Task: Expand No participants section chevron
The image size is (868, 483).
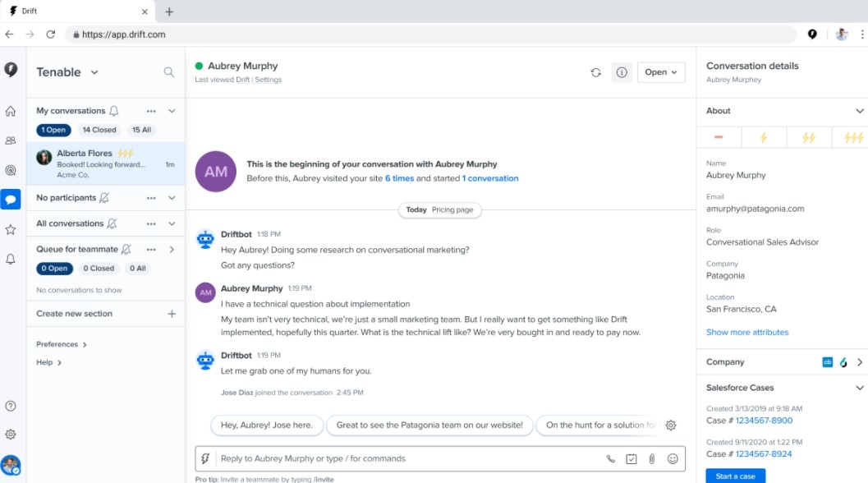Action: pyautogui.click(x=172, y=198)
